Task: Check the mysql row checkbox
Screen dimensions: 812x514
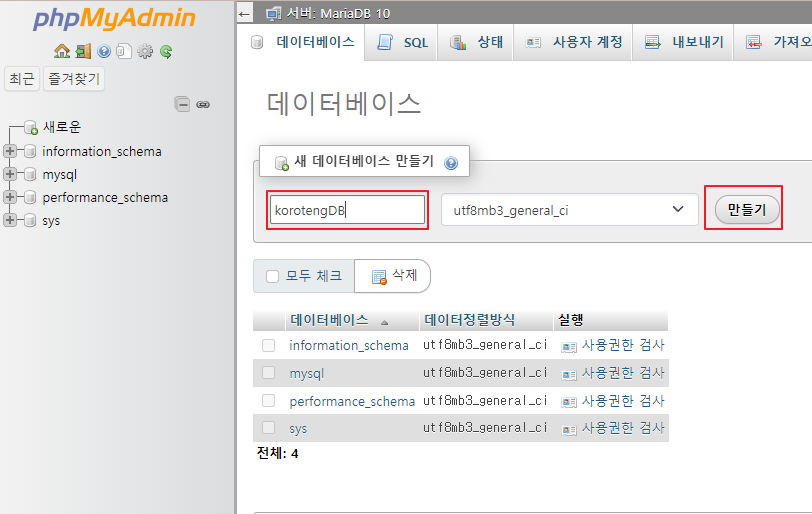Action: (x=268, y=373)
